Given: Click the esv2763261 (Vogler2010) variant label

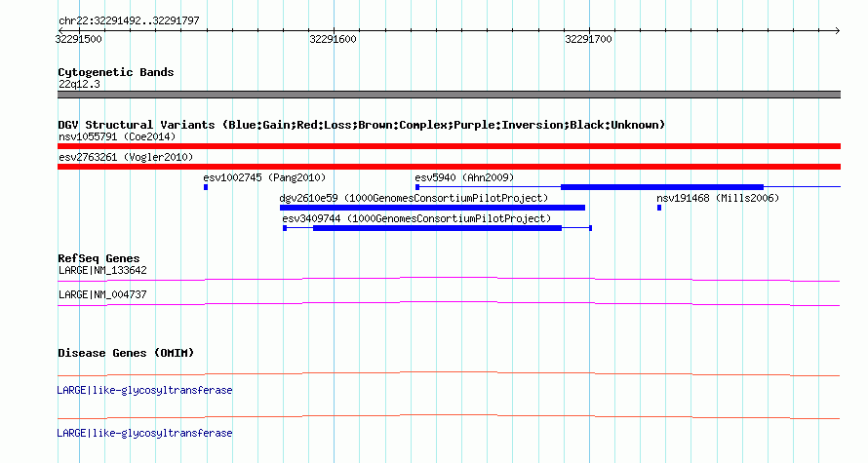Looking at the screenshot, I should click(x=126, y=157).
